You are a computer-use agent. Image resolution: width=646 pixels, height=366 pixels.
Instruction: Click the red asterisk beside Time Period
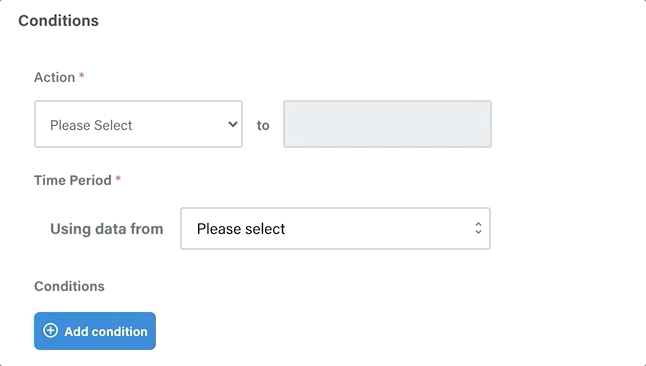[x=118, y=178]
